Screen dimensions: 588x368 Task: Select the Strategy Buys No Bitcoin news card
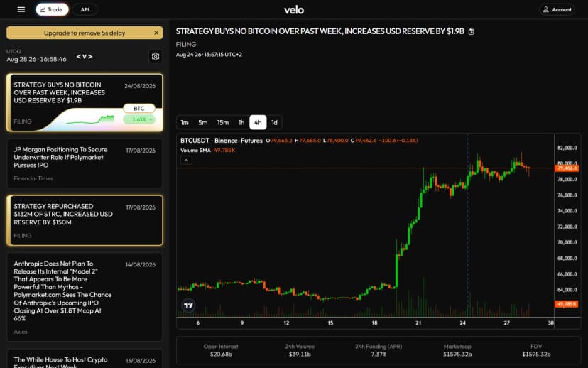[x=85, y=102]
